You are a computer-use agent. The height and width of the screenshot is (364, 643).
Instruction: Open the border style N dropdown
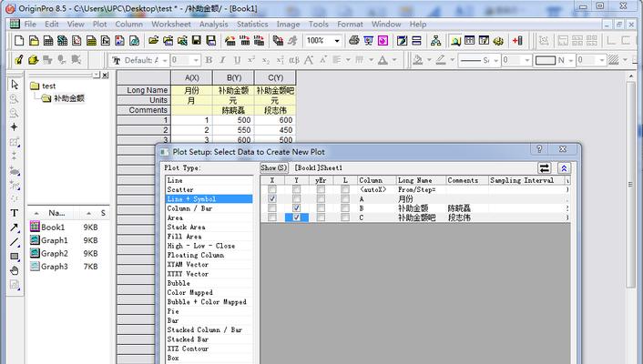[x=570, y=61]
